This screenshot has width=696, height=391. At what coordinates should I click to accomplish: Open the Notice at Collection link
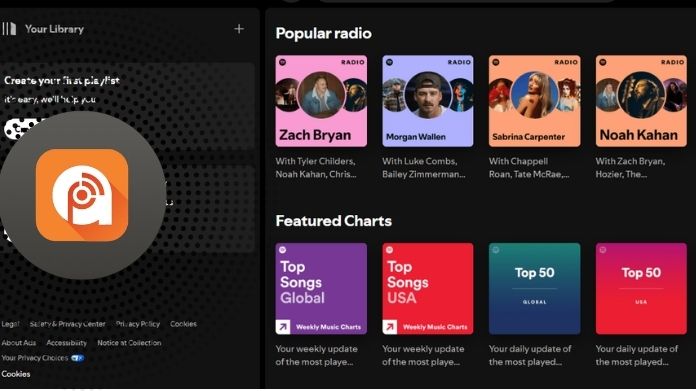point(129,343)
